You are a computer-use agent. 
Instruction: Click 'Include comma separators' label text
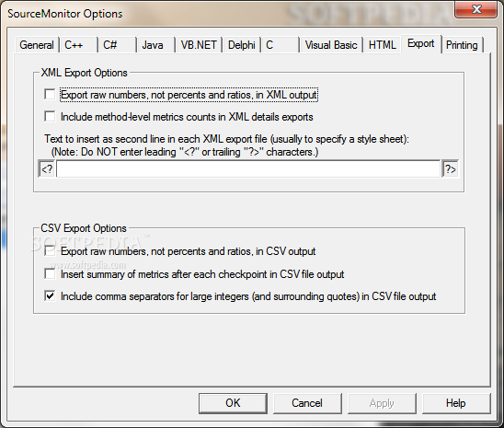pos(248,296)
